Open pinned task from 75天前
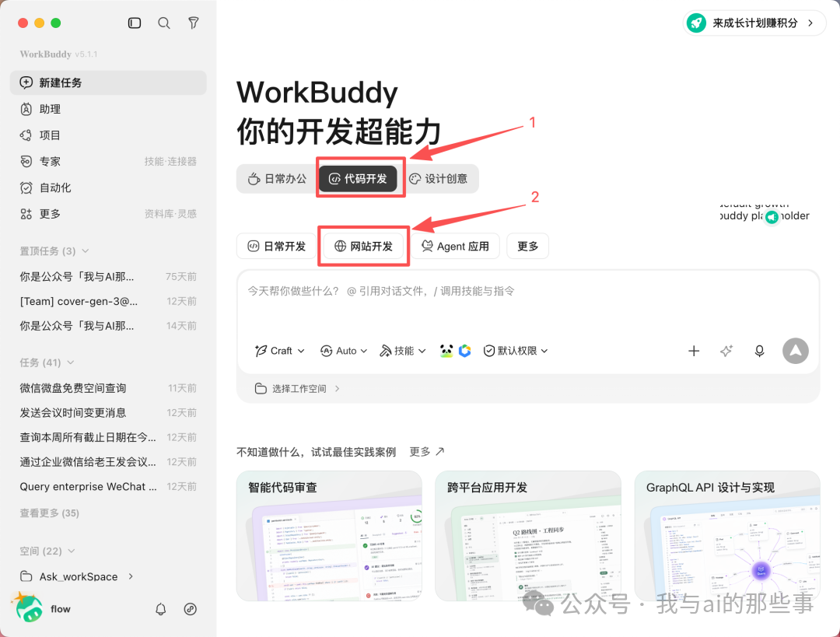The height and width of the screenshot is (637, 840). [x=108, y=276]
